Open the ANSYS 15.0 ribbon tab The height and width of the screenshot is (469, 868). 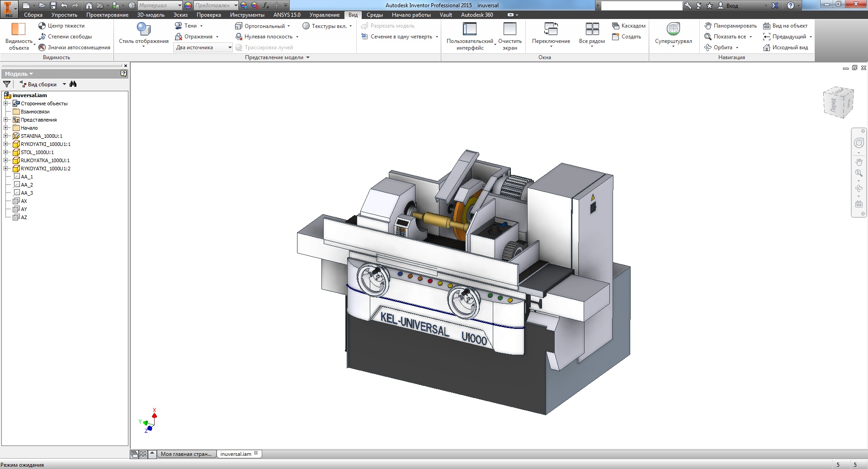click(x=287, y=15)
